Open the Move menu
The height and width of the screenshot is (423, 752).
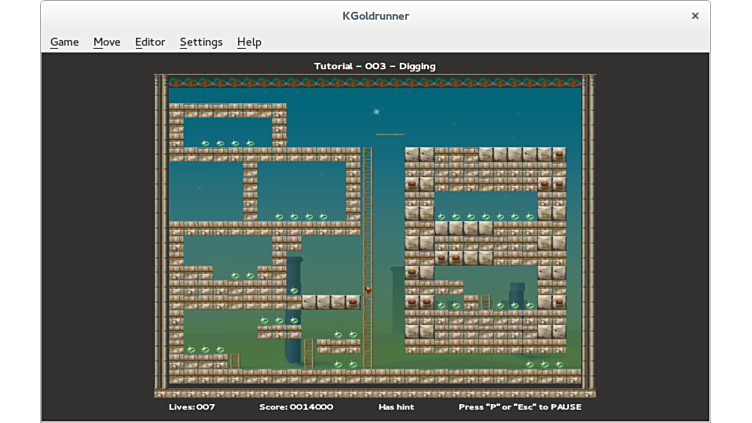106,42
